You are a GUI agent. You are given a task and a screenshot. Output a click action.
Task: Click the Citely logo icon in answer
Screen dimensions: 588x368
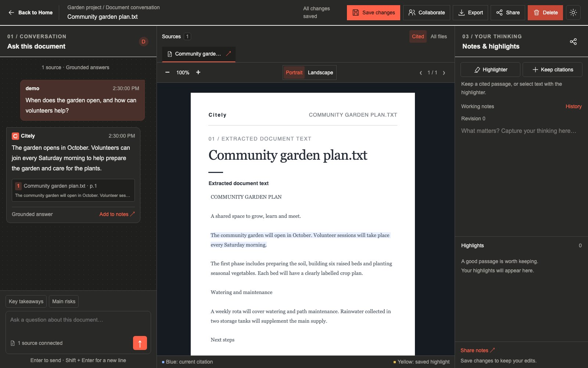coord(15,136)
